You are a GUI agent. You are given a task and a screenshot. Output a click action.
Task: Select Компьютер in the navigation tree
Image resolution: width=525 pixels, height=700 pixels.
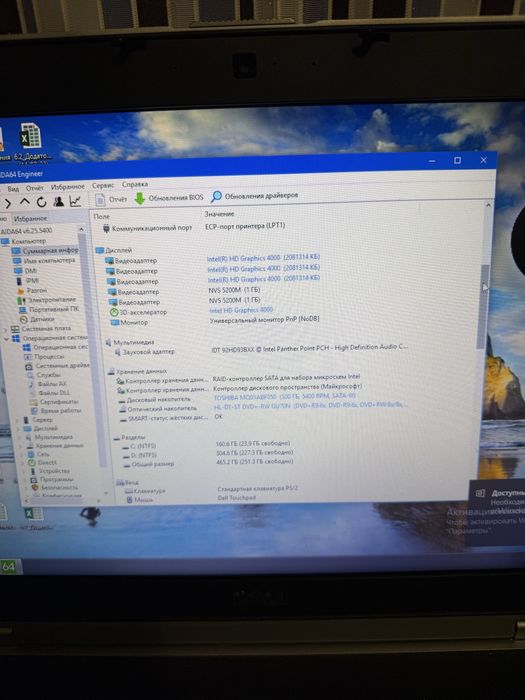click(24, 241)
